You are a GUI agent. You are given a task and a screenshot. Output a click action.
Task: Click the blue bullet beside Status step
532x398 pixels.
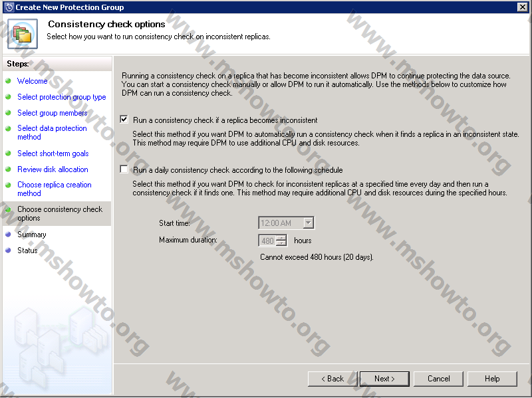coord(9,250)
